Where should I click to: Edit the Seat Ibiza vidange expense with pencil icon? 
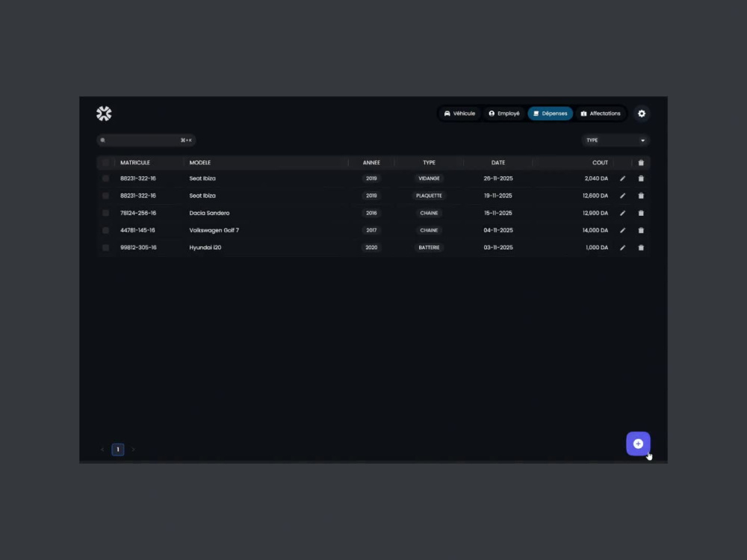pos(623,178)
